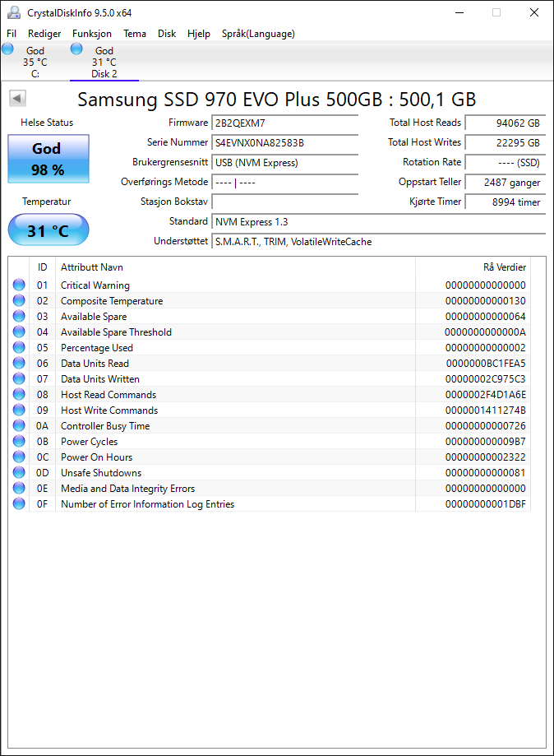Viewport: 554px width, 756px height.
Task: Click status orb for Available Spare row
Action: 19,316
